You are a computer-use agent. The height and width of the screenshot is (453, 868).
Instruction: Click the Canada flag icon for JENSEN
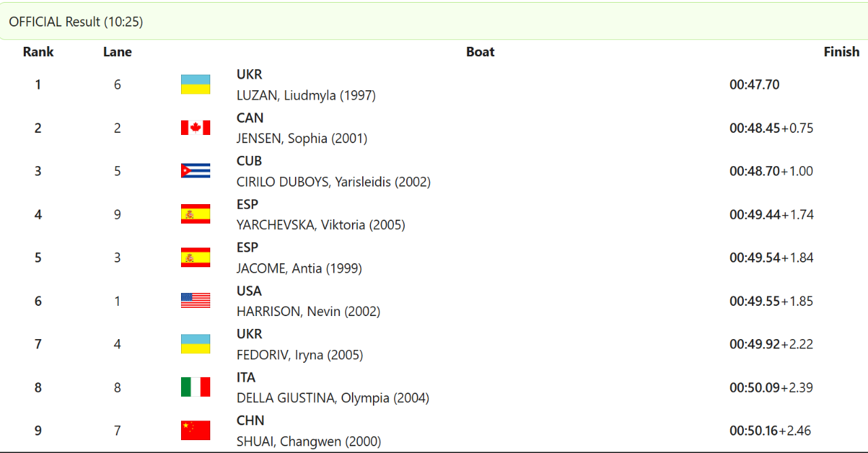[195, 127]
